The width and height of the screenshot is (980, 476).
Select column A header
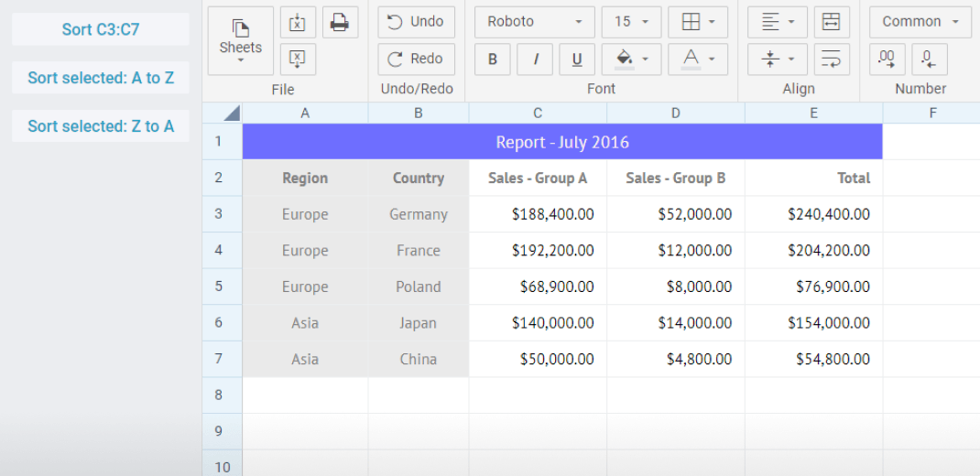(305, 114)
